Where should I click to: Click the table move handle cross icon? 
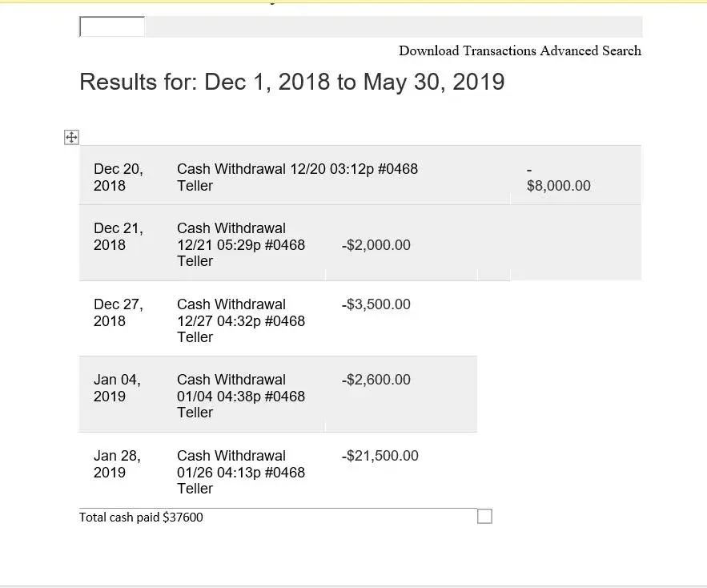click(71, 138)
